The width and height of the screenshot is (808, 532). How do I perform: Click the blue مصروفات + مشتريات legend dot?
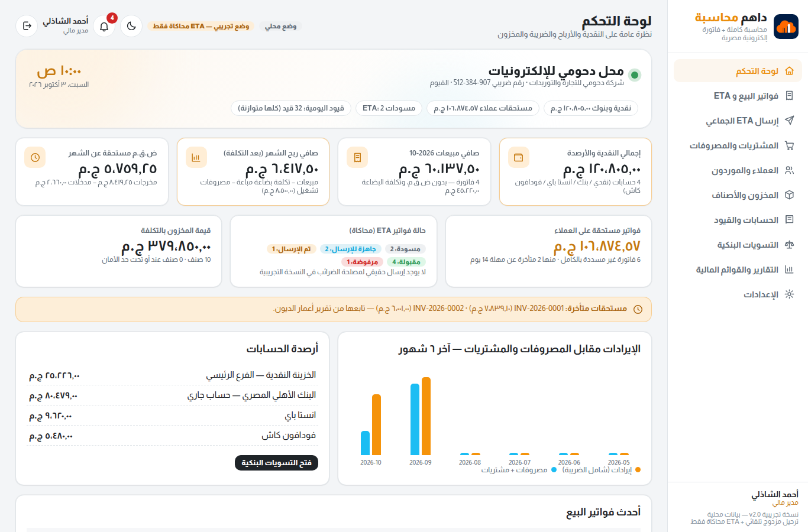(554, 470)
